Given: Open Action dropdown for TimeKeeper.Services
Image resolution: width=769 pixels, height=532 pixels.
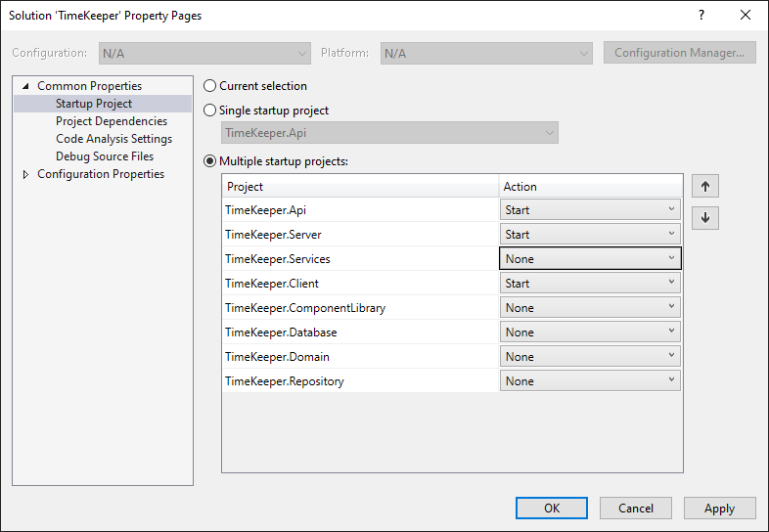Looking at the screenshot, I should tap(590, 259).
